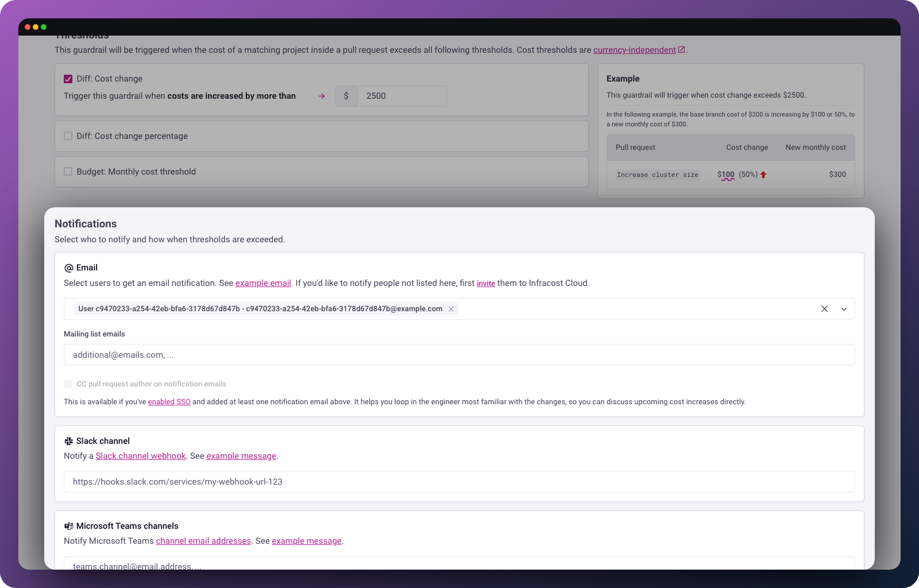The width and height of the screenshot is (919, 588).
Task: Click the green traffic light window button
Action: pos(43,26)
